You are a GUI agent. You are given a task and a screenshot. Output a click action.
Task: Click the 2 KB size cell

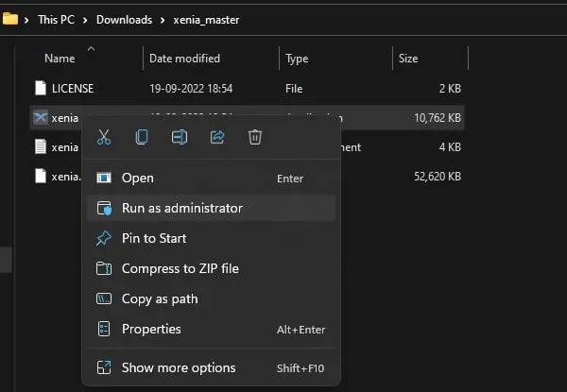click(450, 89)
